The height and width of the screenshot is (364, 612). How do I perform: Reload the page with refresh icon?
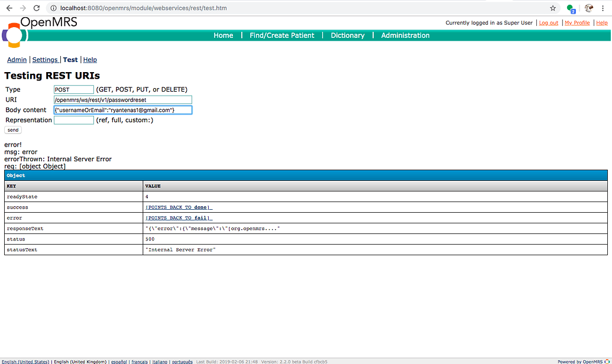coord(37,8)
